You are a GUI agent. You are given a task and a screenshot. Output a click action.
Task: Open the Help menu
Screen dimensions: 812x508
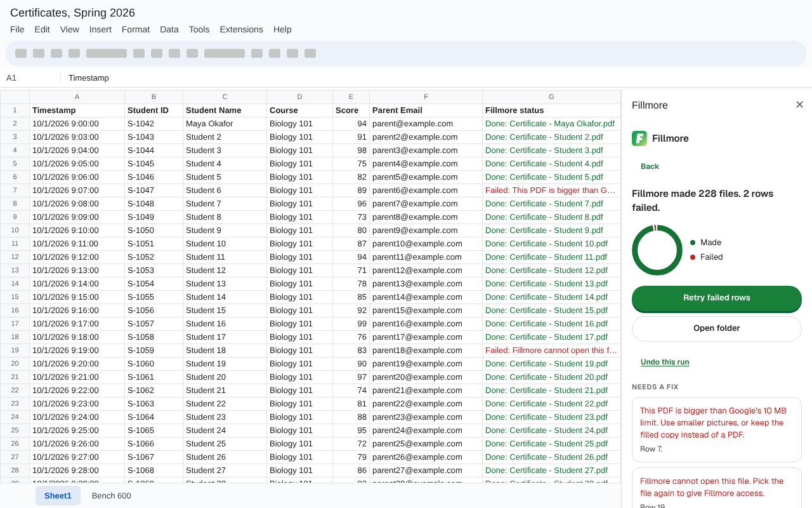pyautogui.click(x=282, y=29)
